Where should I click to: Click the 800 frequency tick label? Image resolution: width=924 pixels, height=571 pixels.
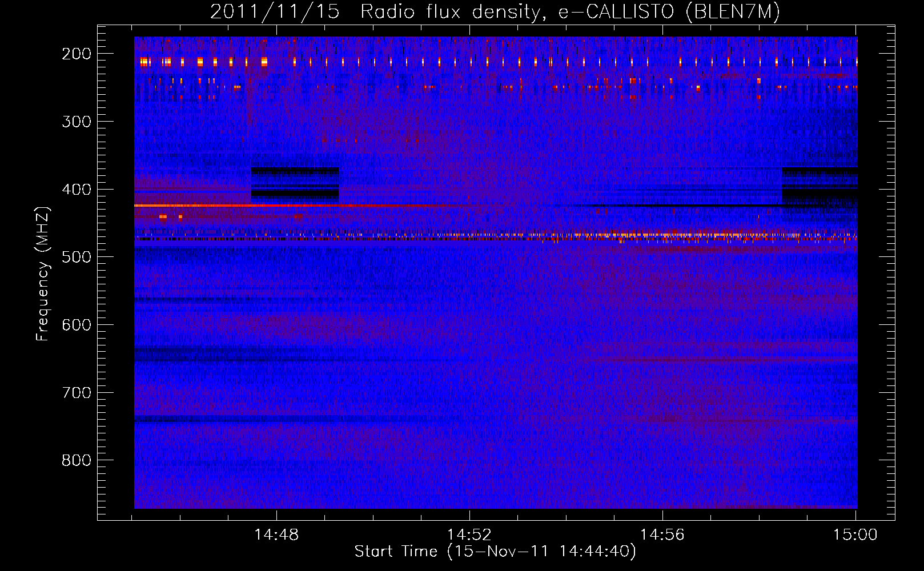pos(77,460)
